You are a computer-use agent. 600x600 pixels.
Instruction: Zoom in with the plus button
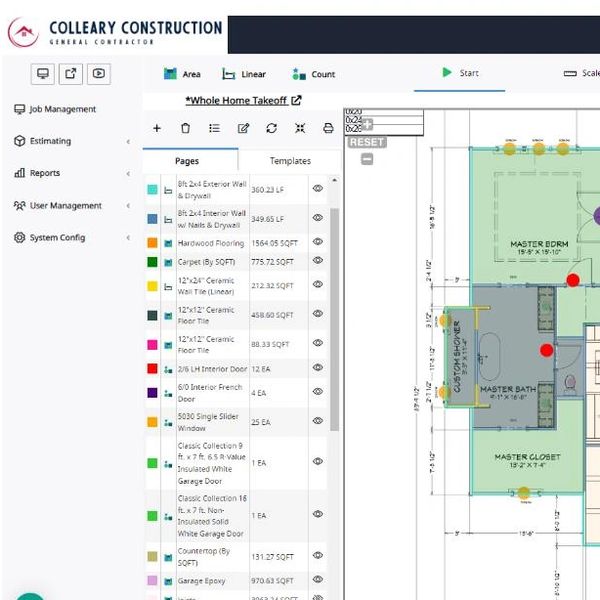click(x=367, y=124)
